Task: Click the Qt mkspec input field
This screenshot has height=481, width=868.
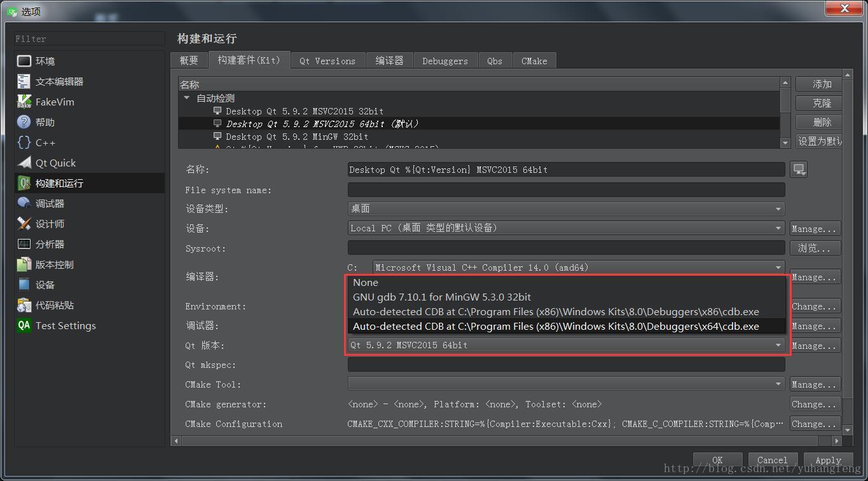Action: point(566,365)
